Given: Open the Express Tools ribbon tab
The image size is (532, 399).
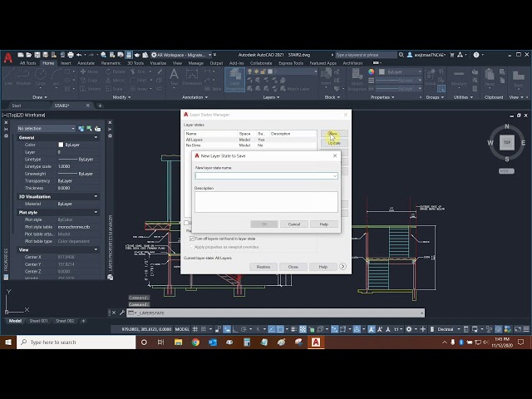Looking at the screenshot, I should (x=291, y=63).
